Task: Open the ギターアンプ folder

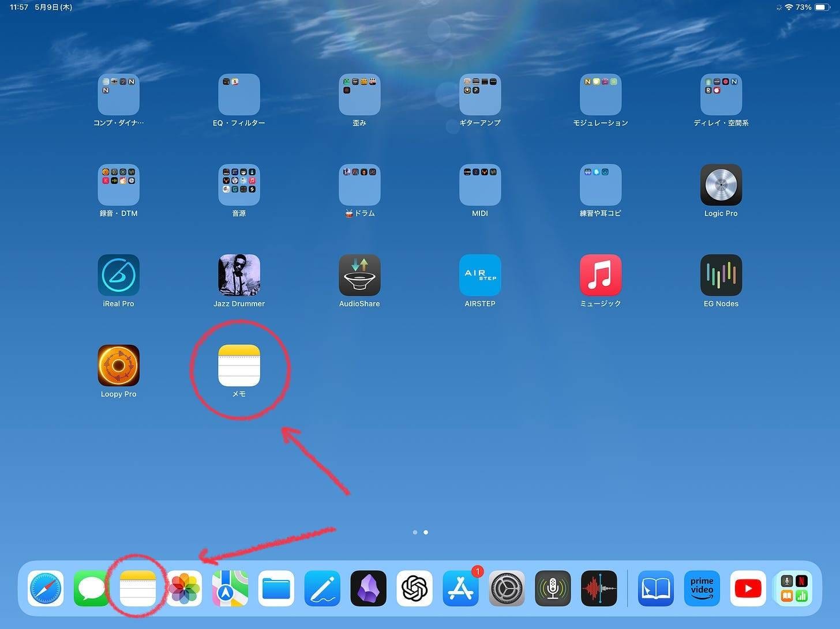Action: [480, 95]
